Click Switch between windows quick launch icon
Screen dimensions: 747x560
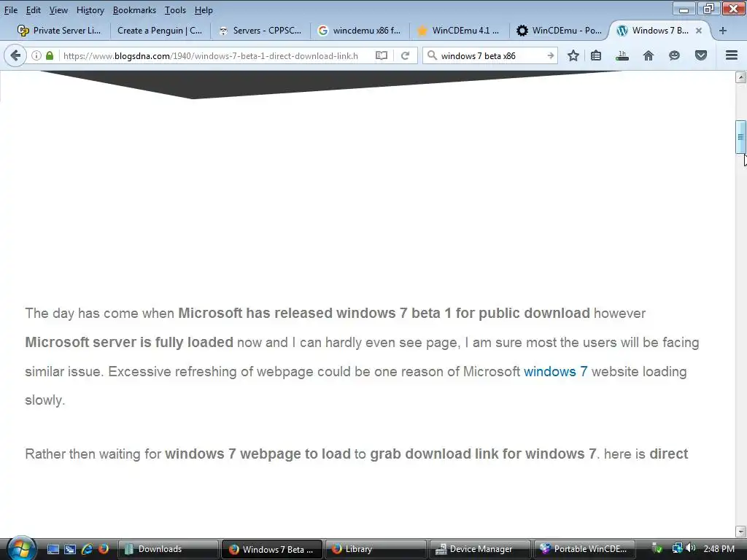pyautogui.click(x=70, y=549)
